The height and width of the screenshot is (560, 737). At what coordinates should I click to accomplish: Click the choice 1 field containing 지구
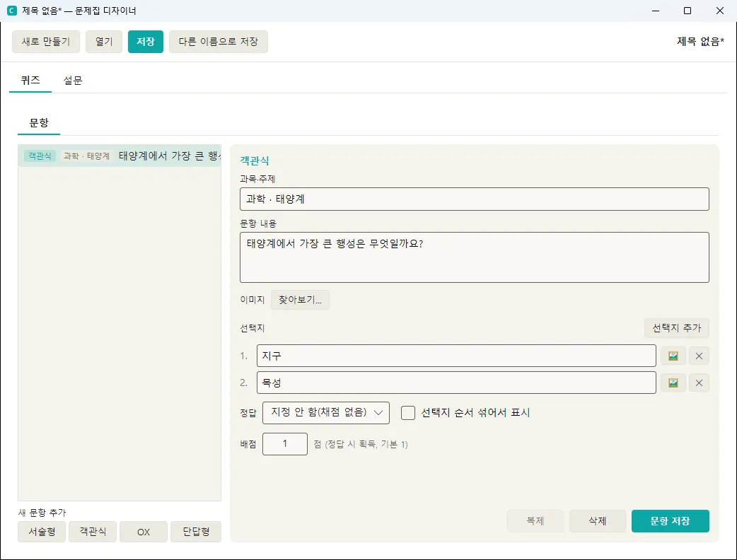pos(456,356)
